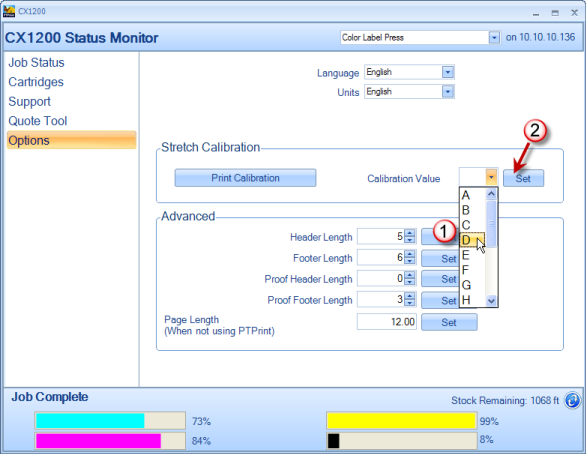Open the Quote Tool
This screenshot has width=586, height=454.
(38, 121)
